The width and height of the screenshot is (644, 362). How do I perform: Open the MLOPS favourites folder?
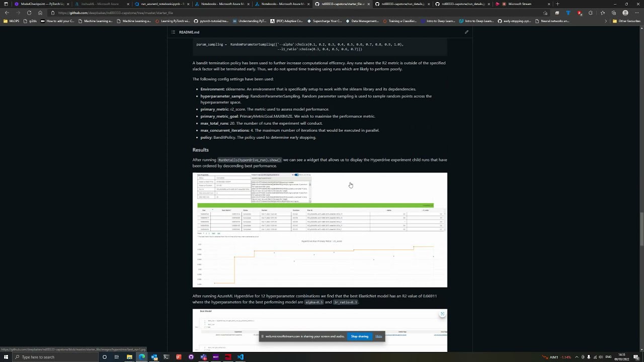click(12, 21)
